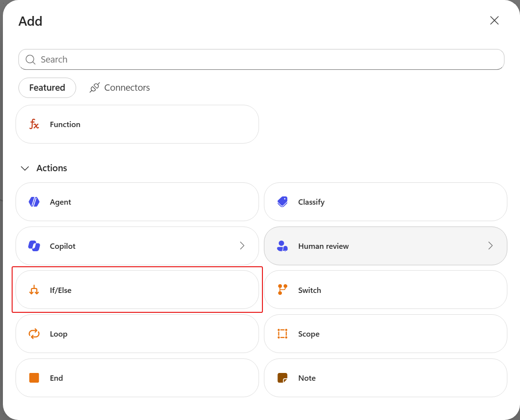
Task: Click the If/Else branching icon
Action: tap(34, 290)
